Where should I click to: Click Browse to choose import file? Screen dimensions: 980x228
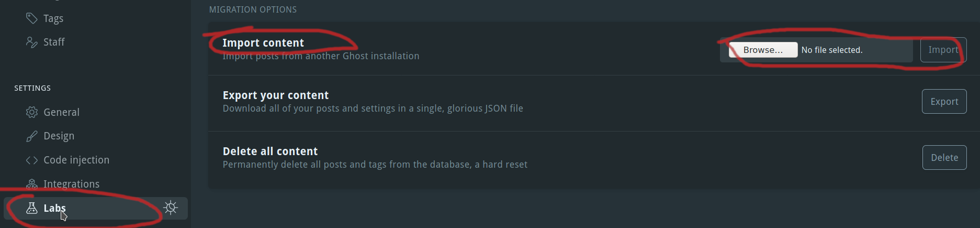coord(763,50)
